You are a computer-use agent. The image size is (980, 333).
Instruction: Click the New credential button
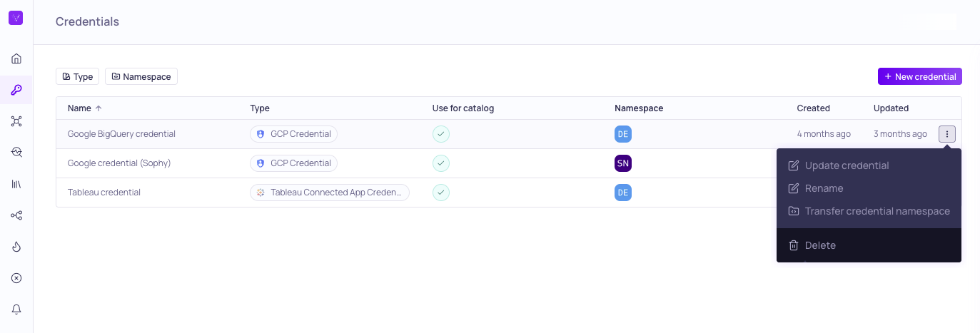click(920, 76)
